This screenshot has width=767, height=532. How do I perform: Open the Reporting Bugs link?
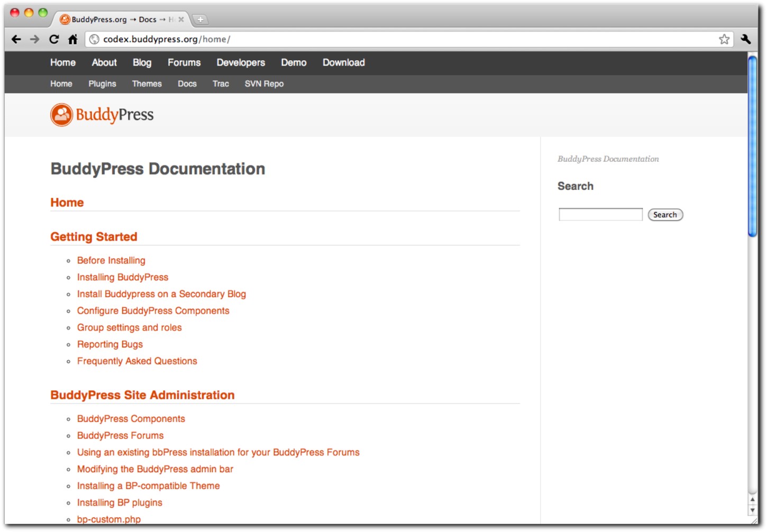tap(110, 344)
